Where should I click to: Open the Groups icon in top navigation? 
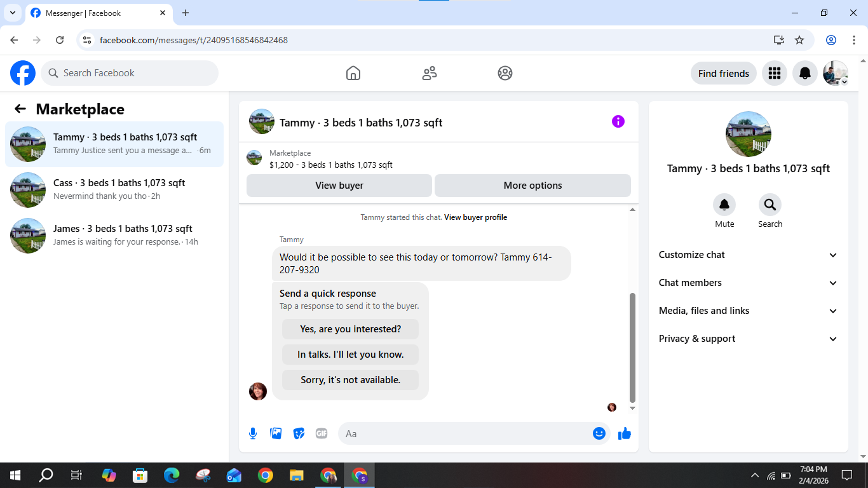click(x=505, y=73)
